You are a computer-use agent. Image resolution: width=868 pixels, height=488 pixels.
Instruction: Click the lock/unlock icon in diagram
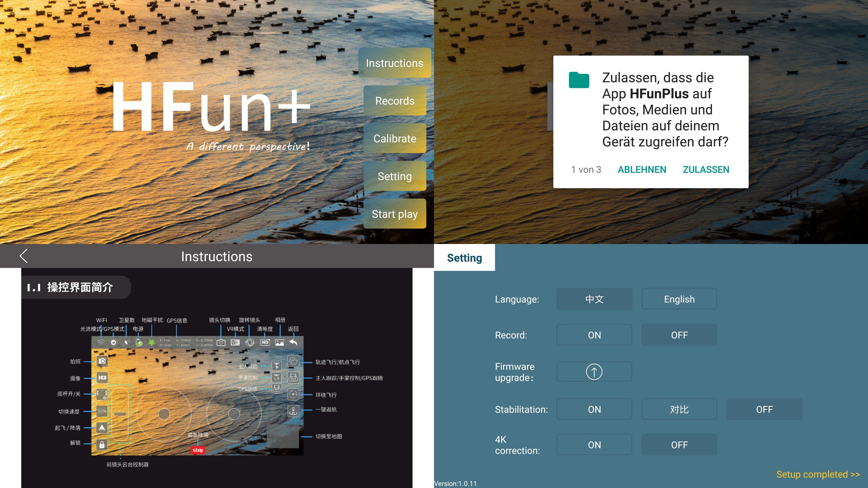(x=102, y=445)
